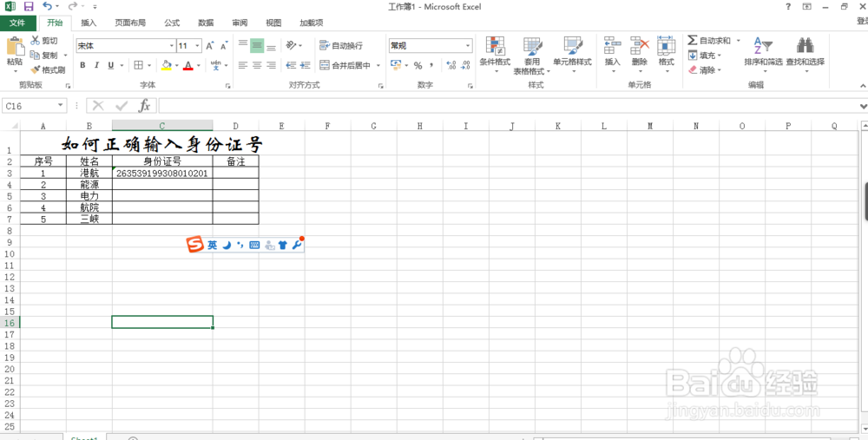This screenshot has width=868, height=440.
Task: Click the Sogou input method S icon
Action: pyautogui.click(x=194, y=245)
